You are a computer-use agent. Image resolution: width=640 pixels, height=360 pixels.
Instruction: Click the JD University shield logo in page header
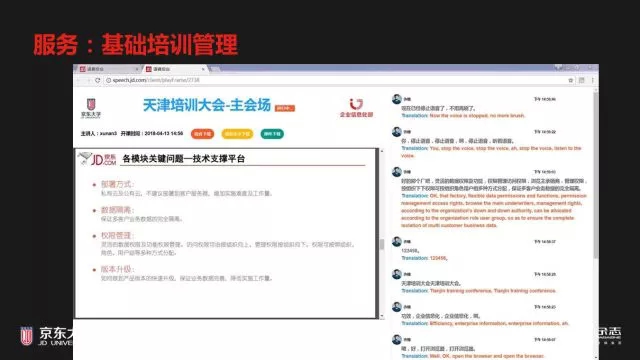(x=91, y=104)
